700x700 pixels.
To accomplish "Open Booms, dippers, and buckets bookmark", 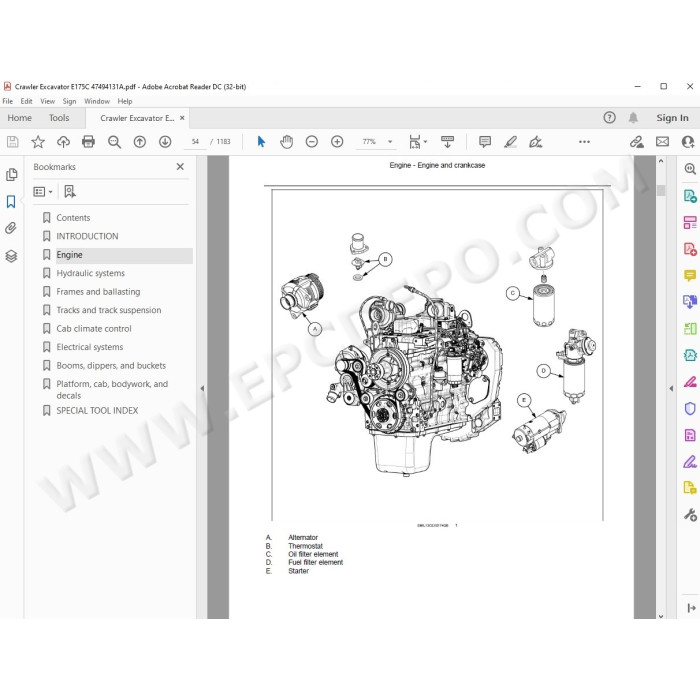I will 111,366.
